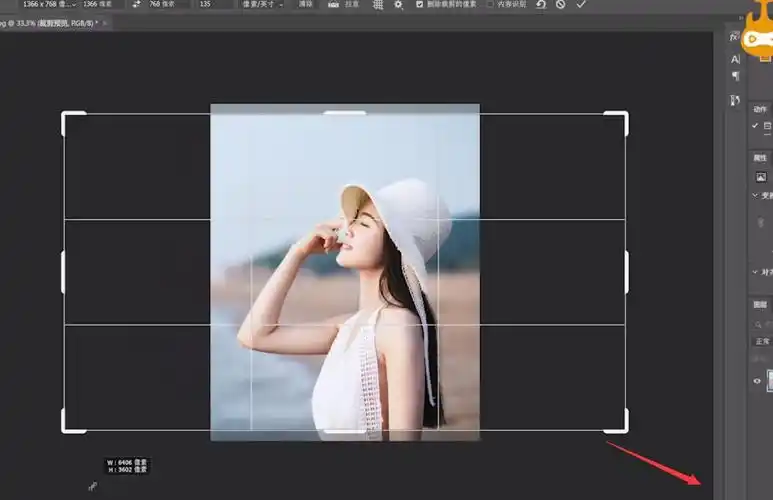The height and width of the screenshot is (500, 773).
Task: Hide the layer using the eye icon
Action: (757, 380)
